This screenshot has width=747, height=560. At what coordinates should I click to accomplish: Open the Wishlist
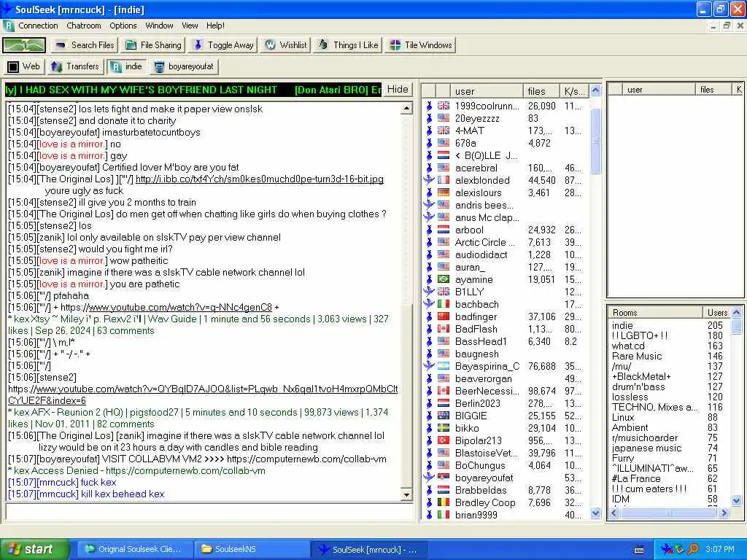click(x=286, y=45)
